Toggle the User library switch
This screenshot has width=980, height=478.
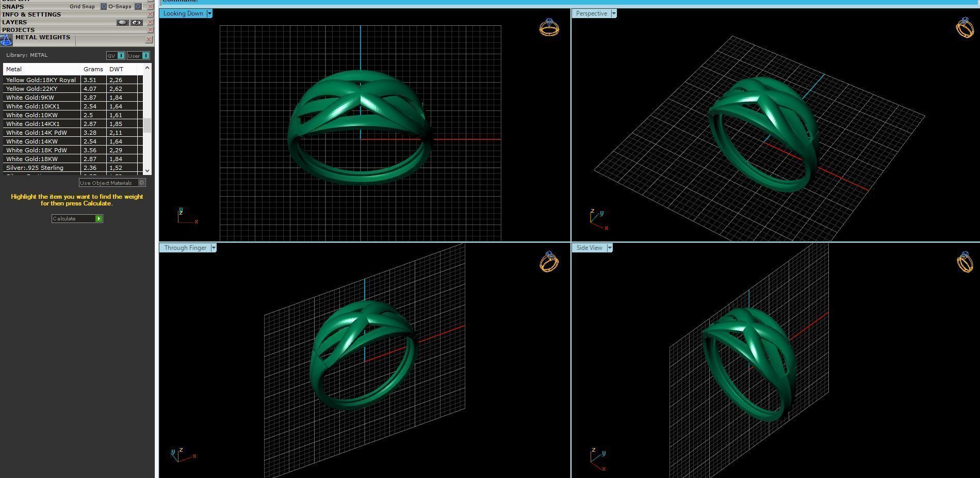click(x=138, y=56)
